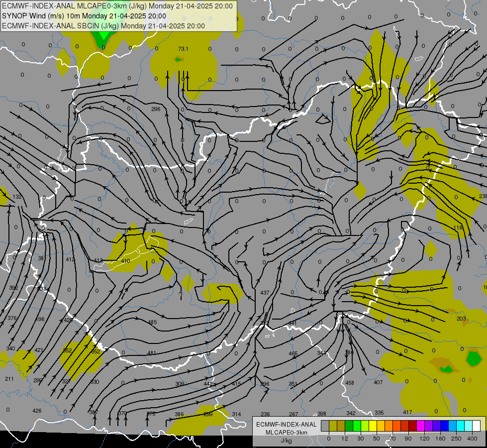Select the dark green legend swatch
Screen dimensions: 487x448
click(349, 426)
